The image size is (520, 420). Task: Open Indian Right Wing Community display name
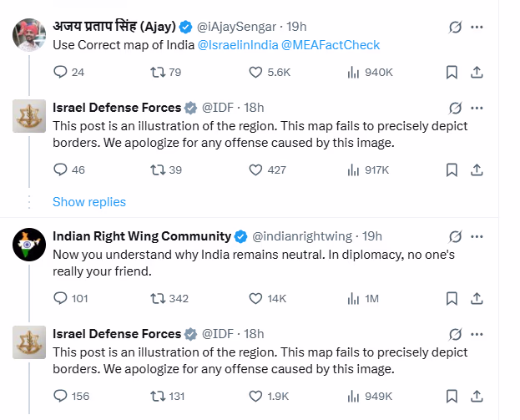click(141, 236)
